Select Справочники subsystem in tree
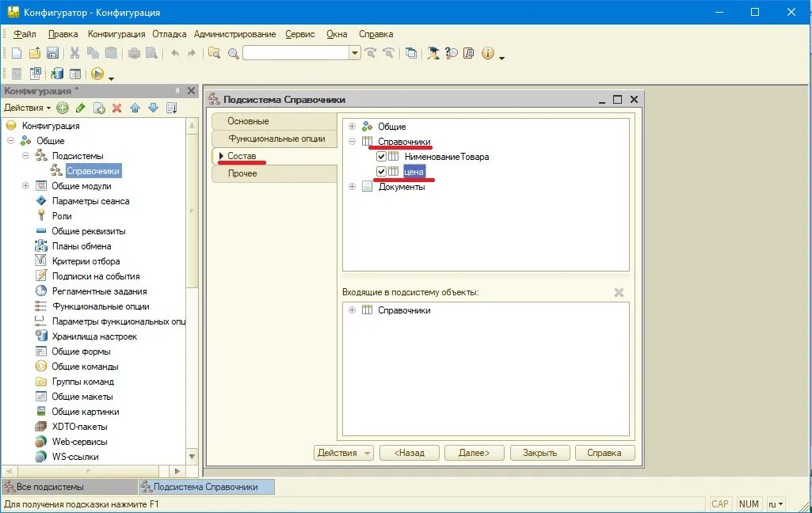The width and height of the screenshot is (812, 513). point(93,171)
